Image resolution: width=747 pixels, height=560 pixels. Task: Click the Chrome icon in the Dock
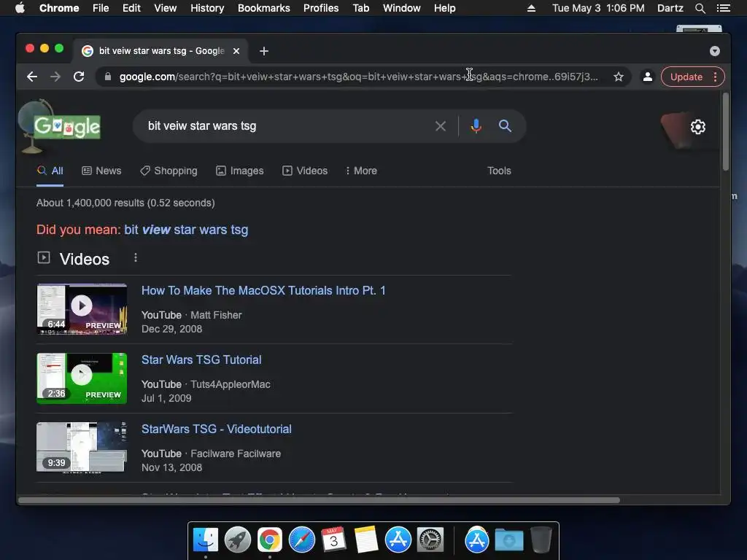click(x=270, y=540)
